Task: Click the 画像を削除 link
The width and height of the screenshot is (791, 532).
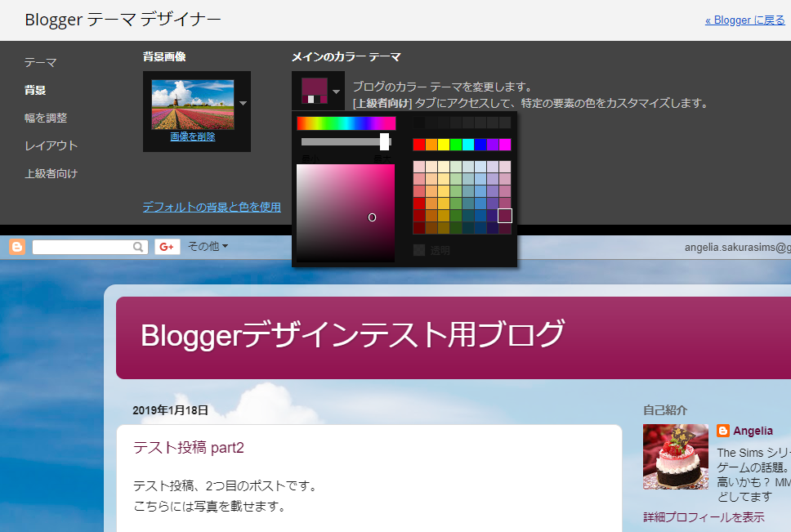Action: click(193, 136)
